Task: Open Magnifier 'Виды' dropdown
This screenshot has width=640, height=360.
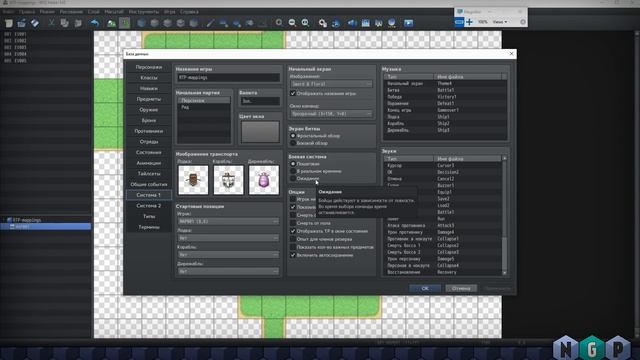Action: pyautogui.click(x=500, y=22)
